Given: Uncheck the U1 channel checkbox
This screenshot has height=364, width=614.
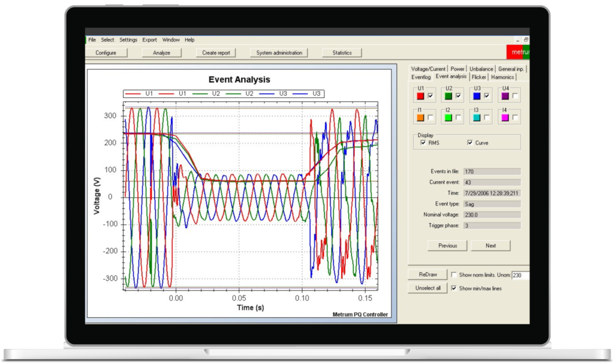Looking at the screenshot, I should pos(431,96).
